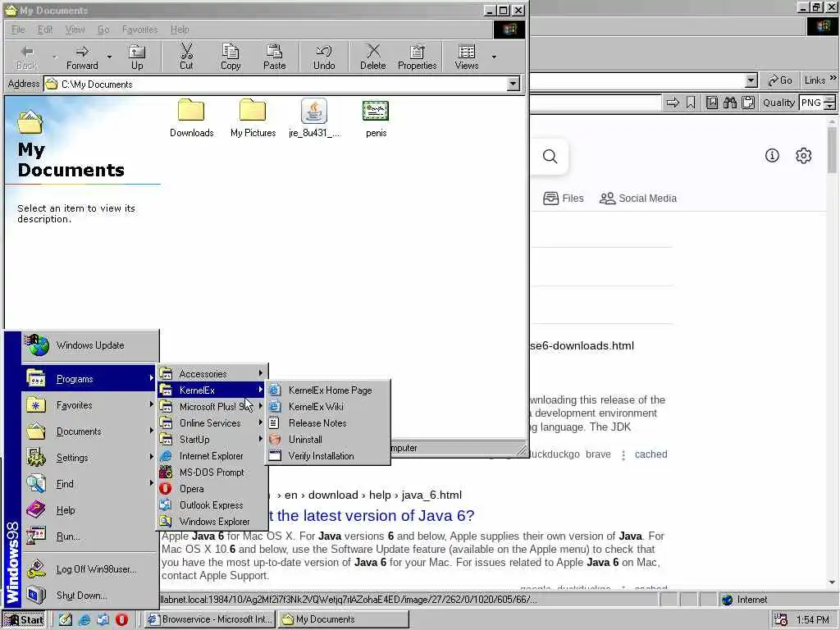Open KernelEx Wiki menu entry
The image size is (840, 630).
328,407
